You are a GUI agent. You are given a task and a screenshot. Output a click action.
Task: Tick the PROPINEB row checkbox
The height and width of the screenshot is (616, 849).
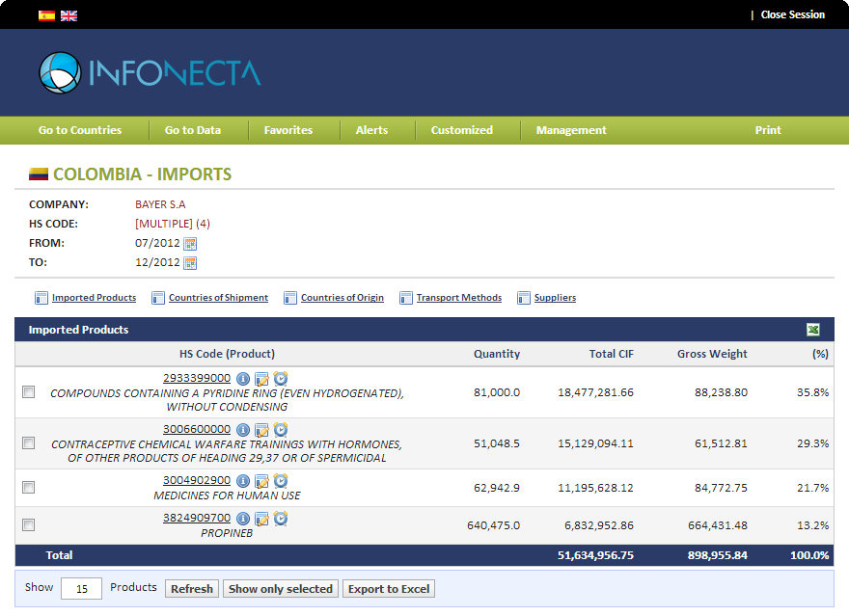29,525
